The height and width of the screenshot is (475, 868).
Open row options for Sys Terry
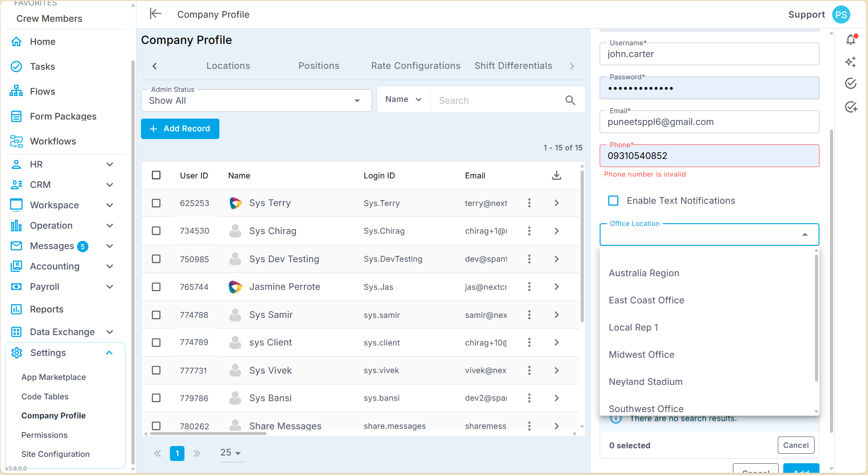529,203
